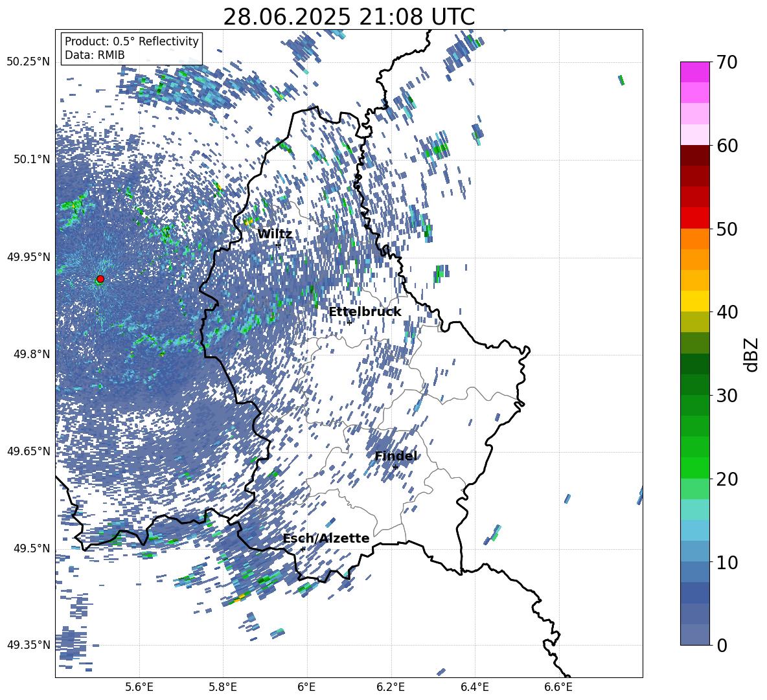Click the title 28.06.2025 21:08 UTC
The height and width of the screenshot is (700, 767).
click(349, 17)
